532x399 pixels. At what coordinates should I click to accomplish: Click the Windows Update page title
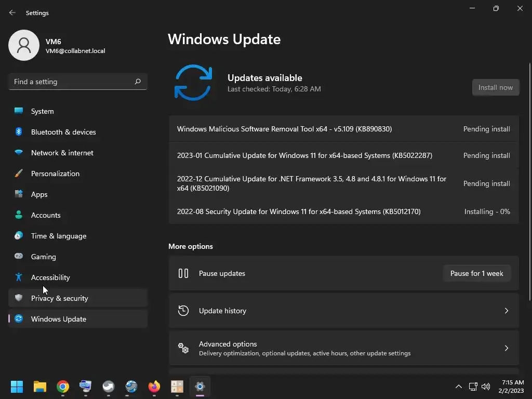[x=224, y=39]
